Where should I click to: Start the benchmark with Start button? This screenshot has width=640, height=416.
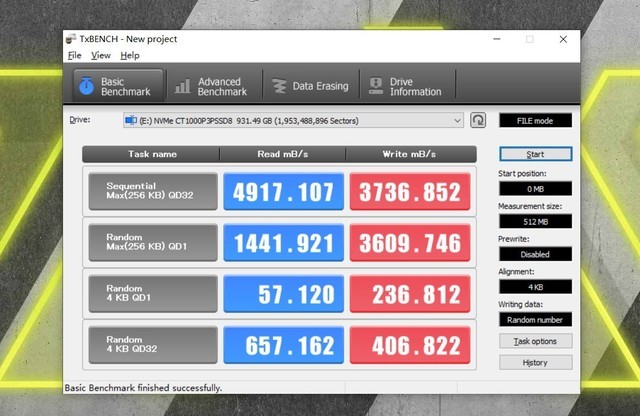tap(535, 154)
